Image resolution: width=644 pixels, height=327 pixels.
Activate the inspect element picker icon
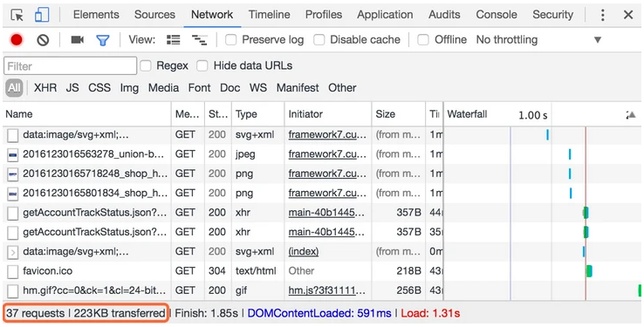17,15
